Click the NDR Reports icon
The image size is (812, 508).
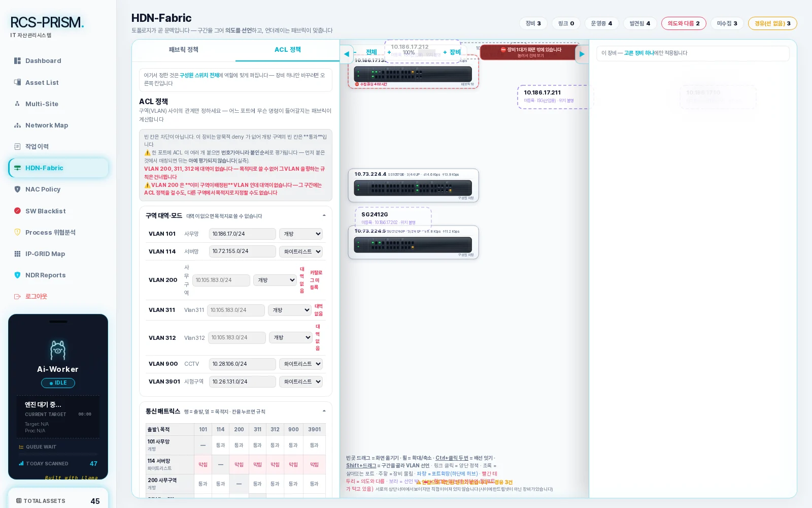[x=17, y=275]
